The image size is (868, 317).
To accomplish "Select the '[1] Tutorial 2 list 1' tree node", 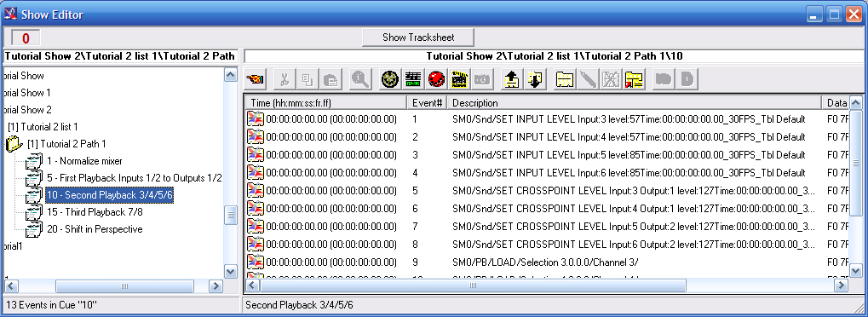I will (x=43, y=127).
